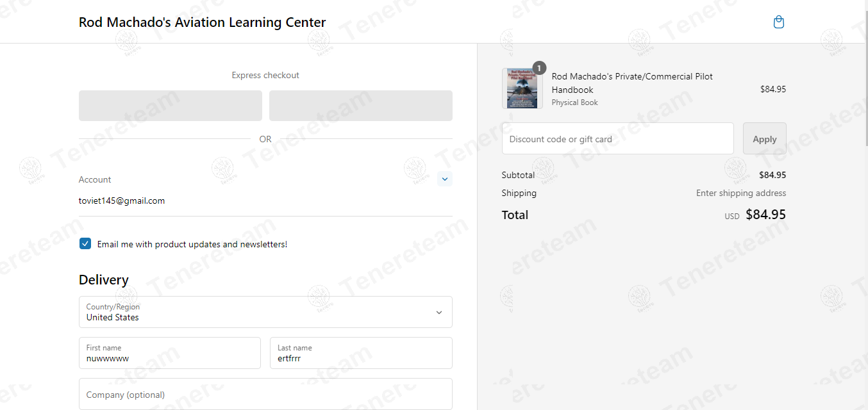Click the quantity badge on product image
The height and width of the screenshot is (410, 868).
click(540, 68)
